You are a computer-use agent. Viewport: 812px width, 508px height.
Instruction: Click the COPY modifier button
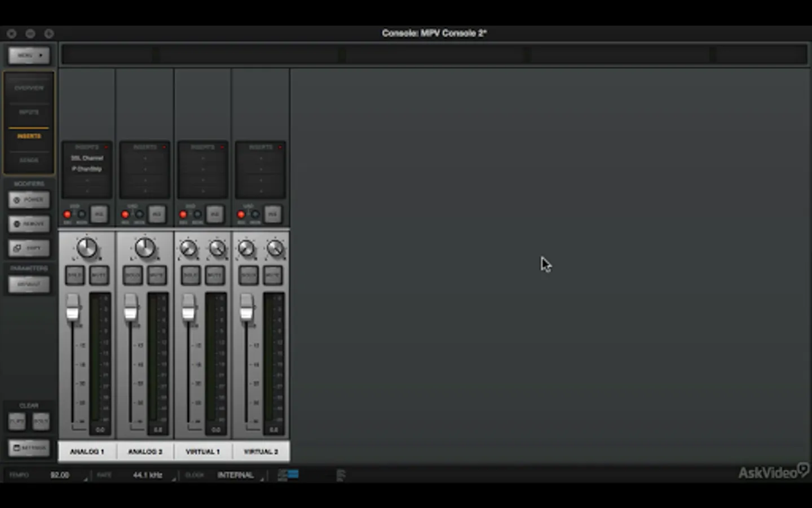pos(29,248)
